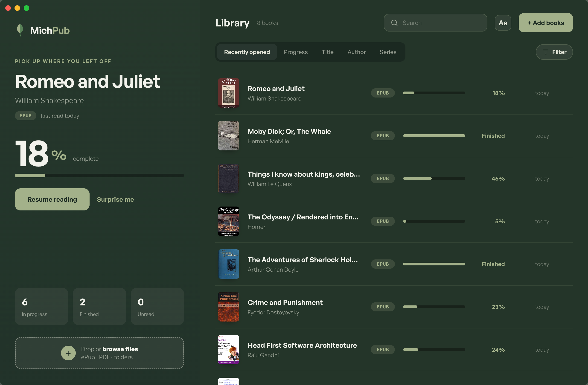Open Romeo and Juliet cover thumbnail

229,93
